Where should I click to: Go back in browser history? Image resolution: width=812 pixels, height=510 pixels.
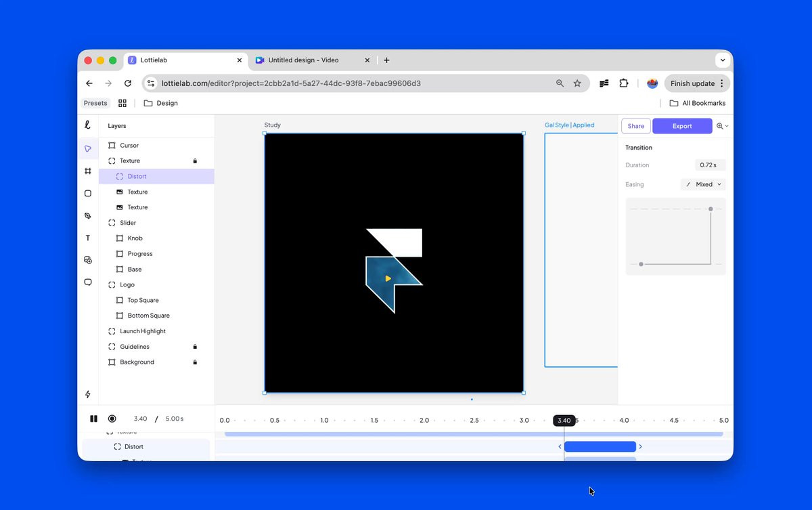click(89, 83)
